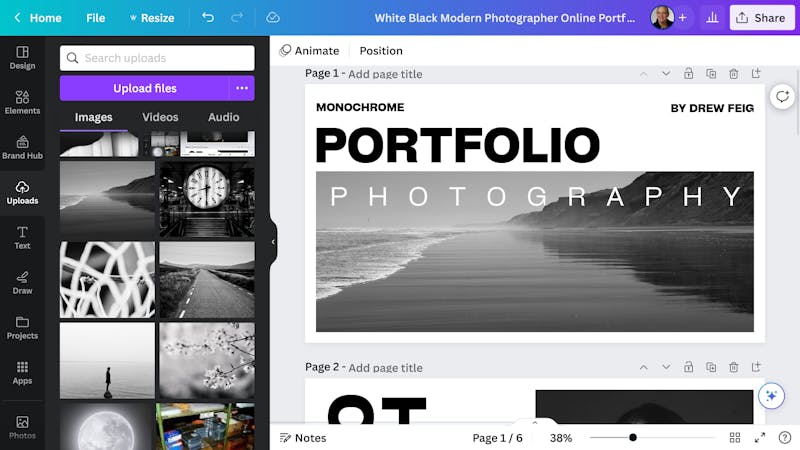Viewport: 800px width, 450px height.
Task: Switch to the Videos tab
Action: tap(160, 117)
